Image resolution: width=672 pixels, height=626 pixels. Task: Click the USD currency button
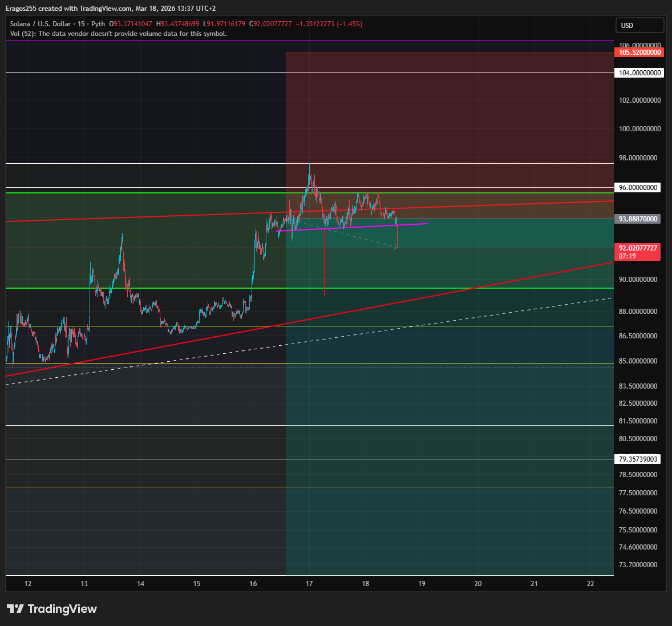639,25
